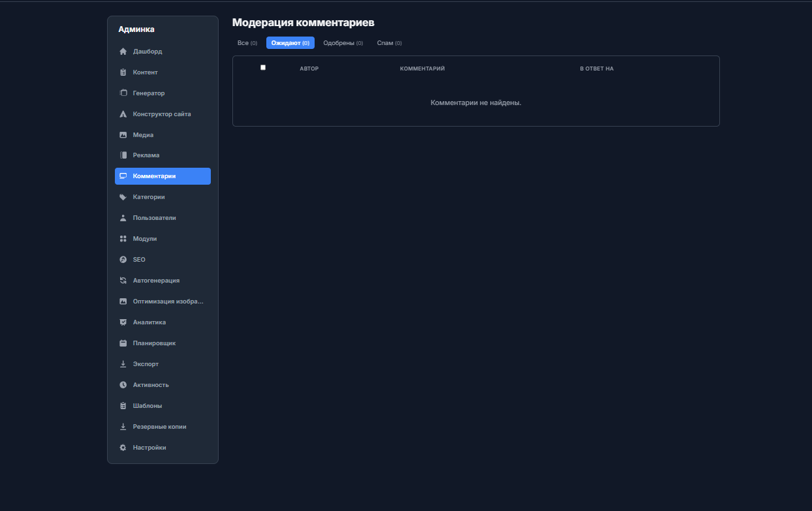The height and width of the screenshot is (511, 812).
Task: Switch to the Все comments tab
Action: 247,43
